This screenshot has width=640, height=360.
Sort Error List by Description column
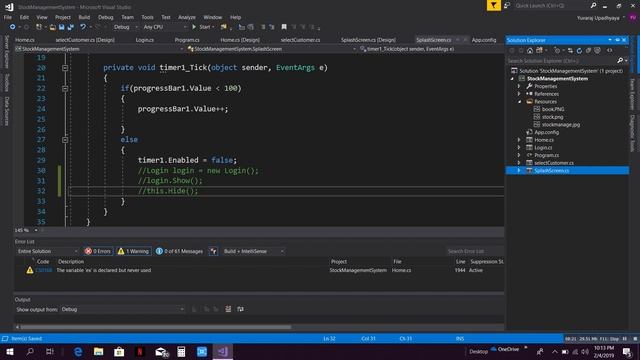tap(71, 262)
